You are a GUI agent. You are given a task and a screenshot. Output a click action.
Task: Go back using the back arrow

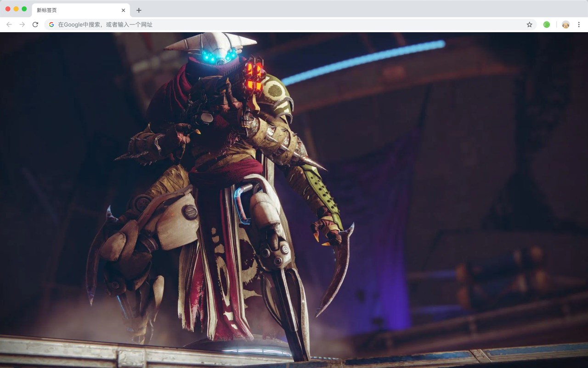pos(9,24)
